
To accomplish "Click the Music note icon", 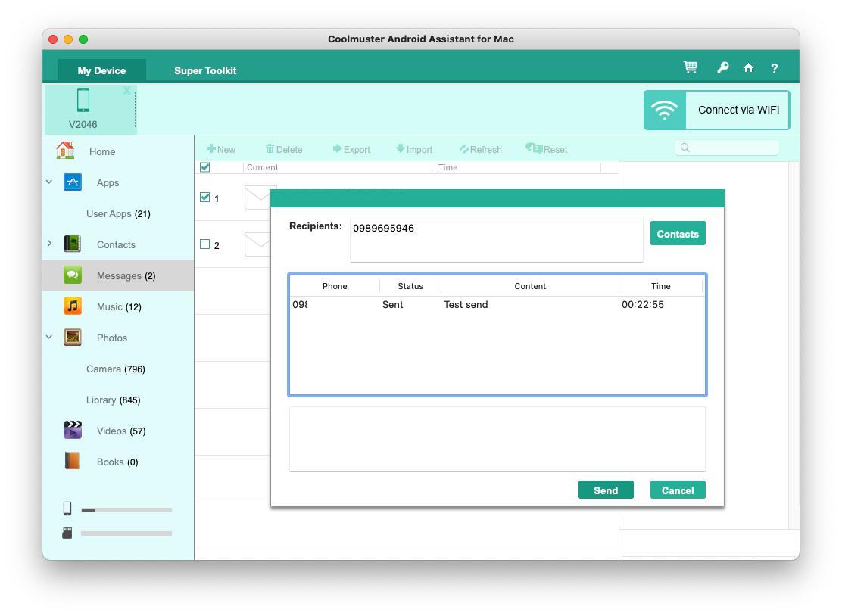I will pos(73,306).
